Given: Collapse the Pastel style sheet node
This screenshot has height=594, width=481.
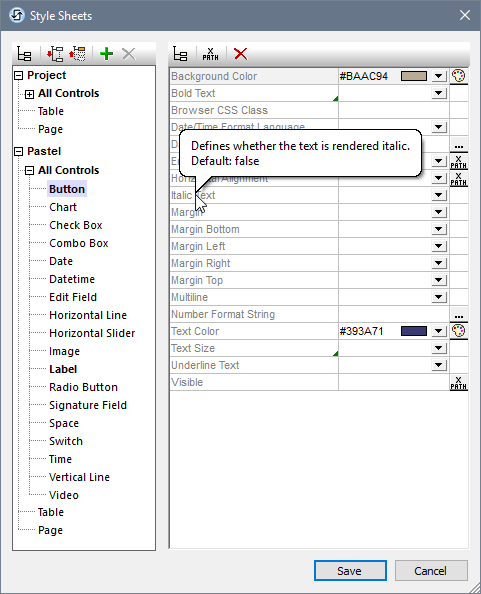Looking at the screenshot, I should click(18, 152).
